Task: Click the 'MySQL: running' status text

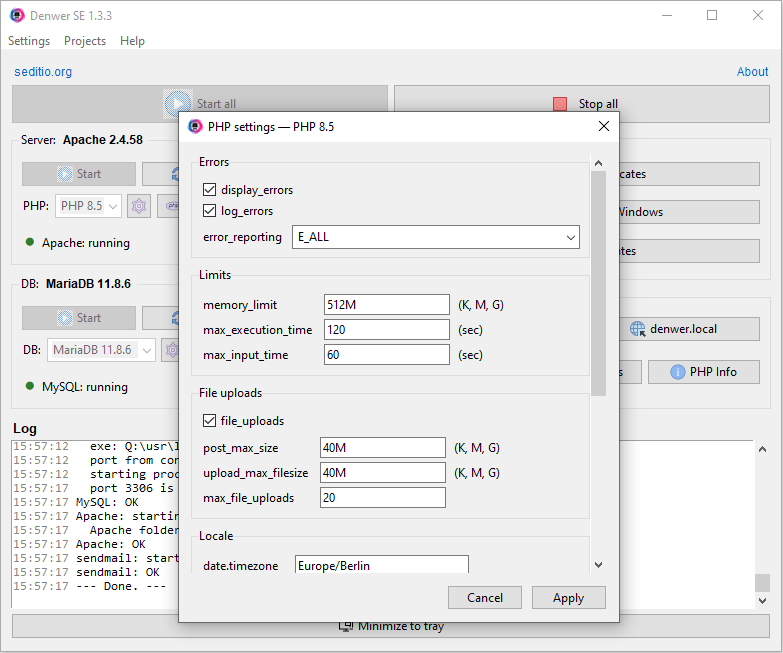Action: [85, 387]
